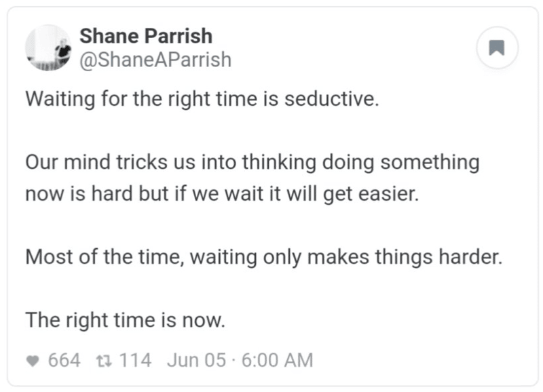Open the Shane Parrish display name
Viewport: 543px width, 392px height.
[x=146, y=36]
